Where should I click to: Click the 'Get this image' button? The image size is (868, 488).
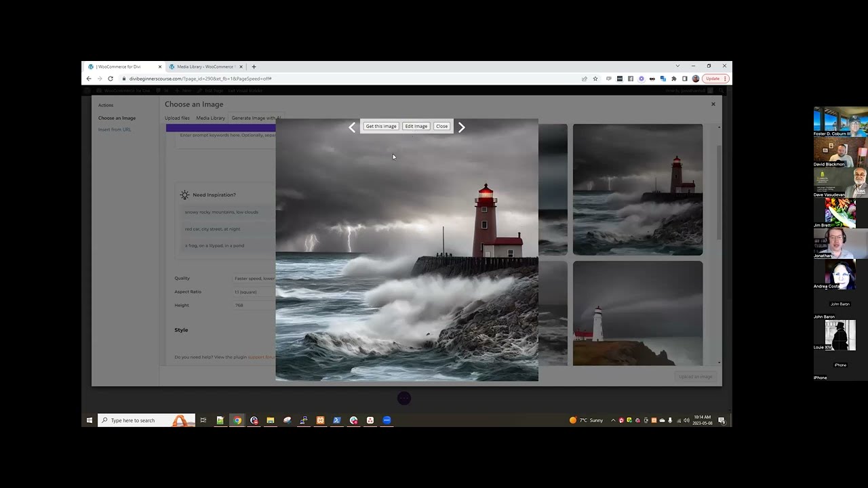381,126
